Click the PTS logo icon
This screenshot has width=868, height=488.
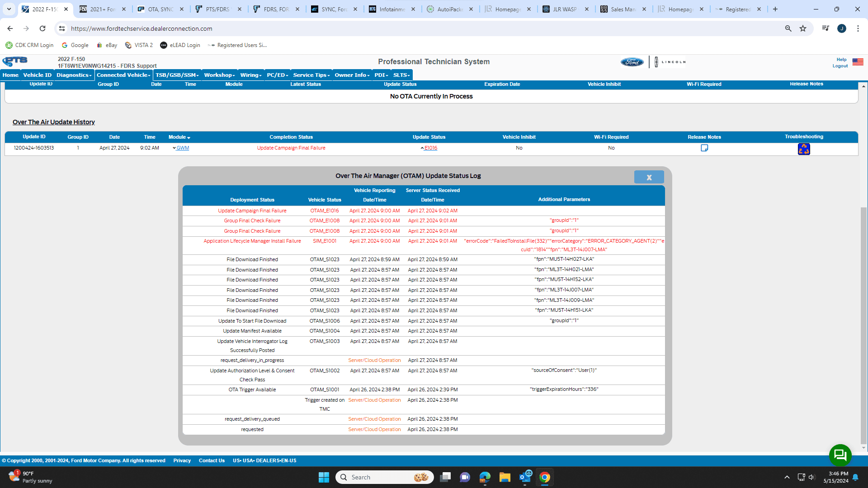pyautogui.click(x=15, y=61)
